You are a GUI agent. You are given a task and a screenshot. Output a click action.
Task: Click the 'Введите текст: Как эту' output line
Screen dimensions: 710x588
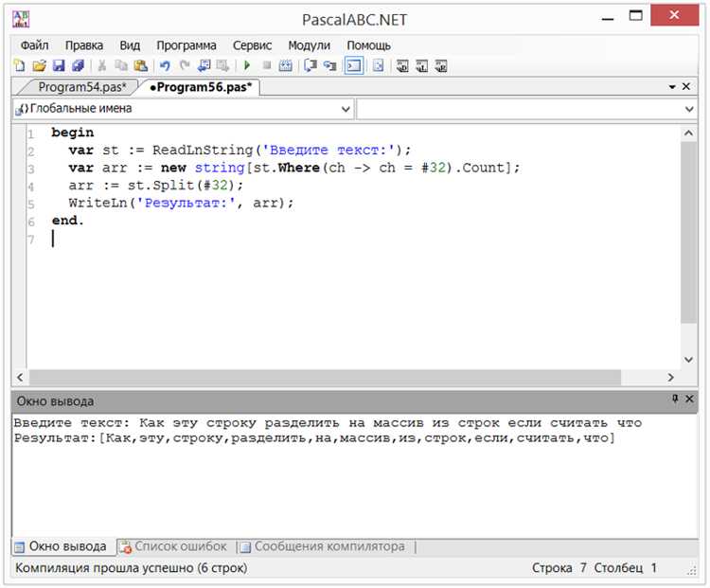[x=328, y=423]
